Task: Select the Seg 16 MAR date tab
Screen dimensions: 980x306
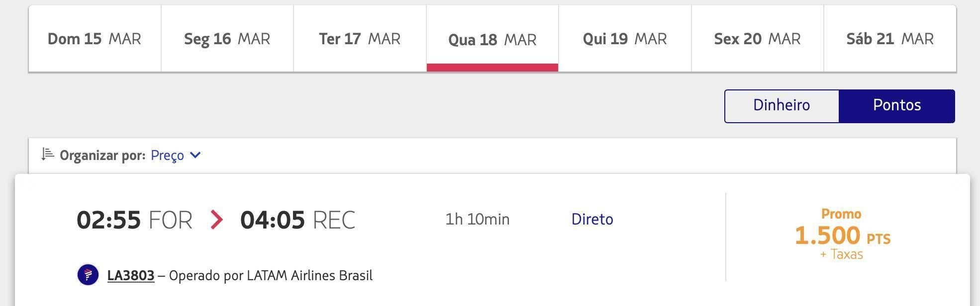Action: click(227, 39)
